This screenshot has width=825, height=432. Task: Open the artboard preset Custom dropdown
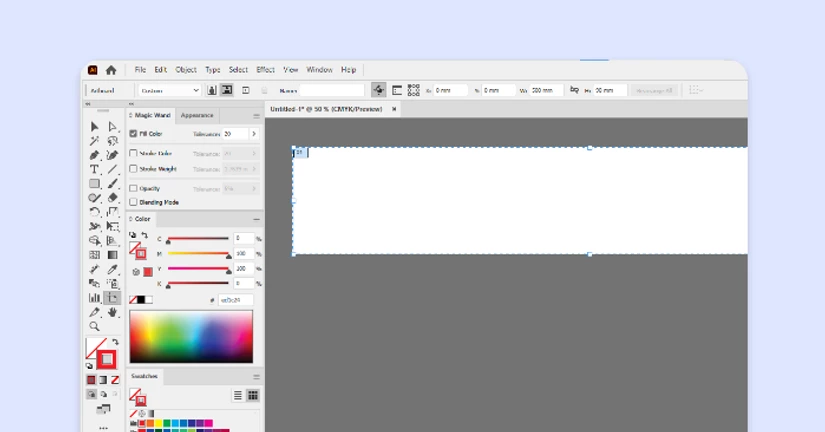[x=169, y=91]
